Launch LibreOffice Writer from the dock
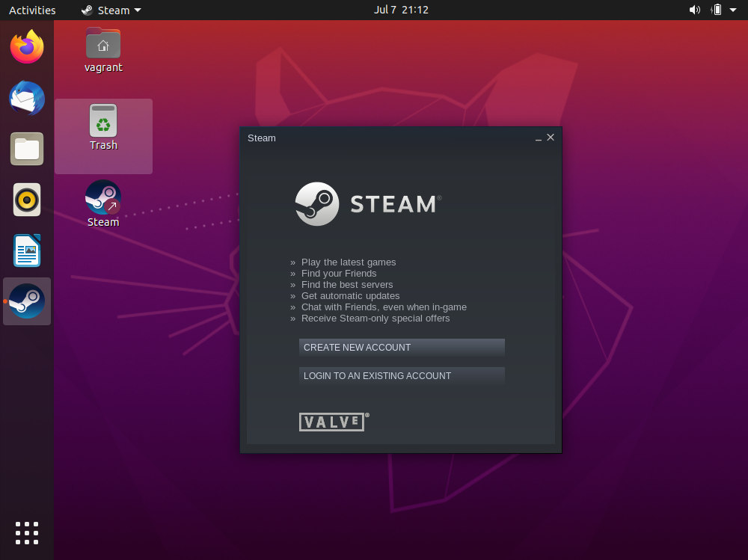 [x=26, y=250]
